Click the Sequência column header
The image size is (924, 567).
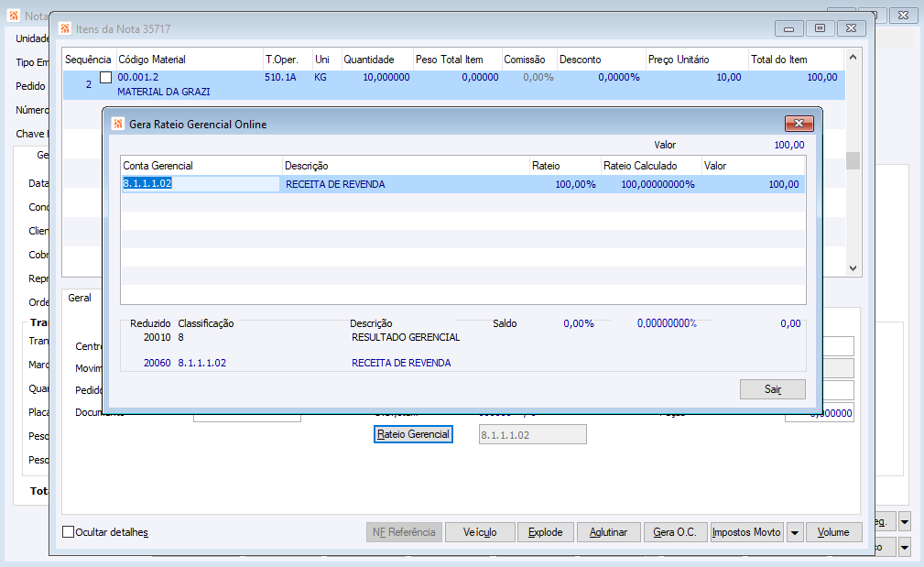click(x=88, y=60)
